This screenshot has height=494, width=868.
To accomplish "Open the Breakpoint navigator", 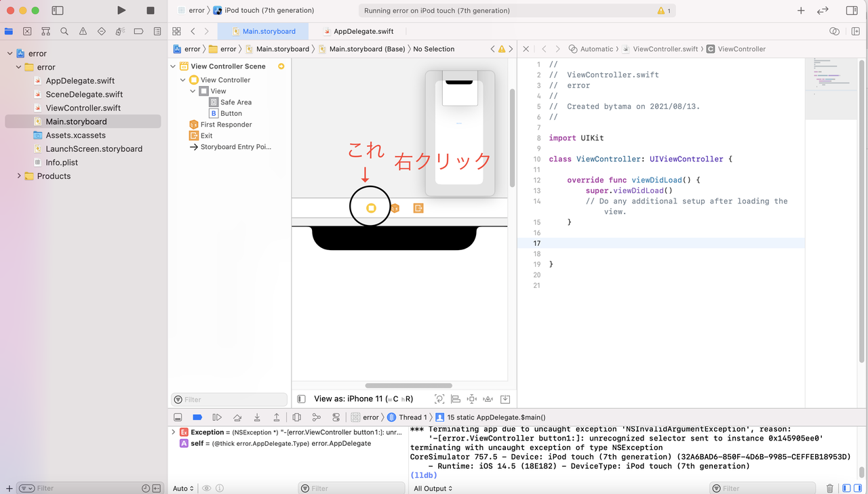I will point(138,31).
